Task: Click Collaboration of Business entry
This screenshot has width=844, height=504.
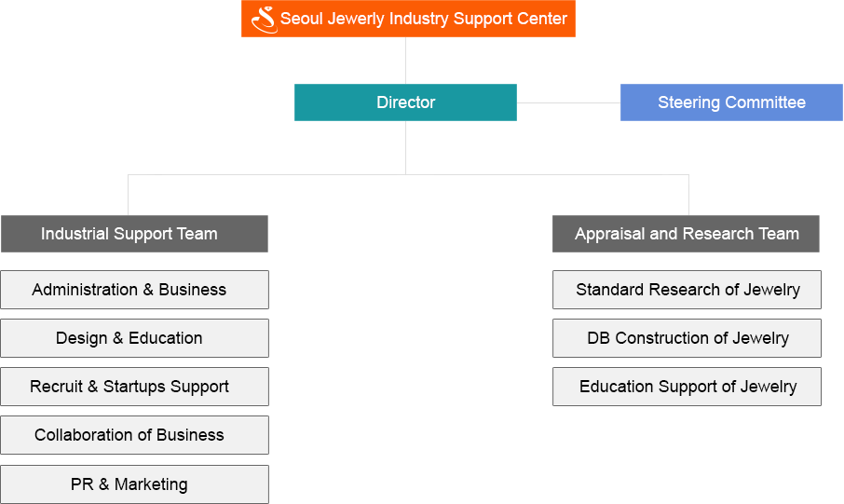Action: [134, 435]
